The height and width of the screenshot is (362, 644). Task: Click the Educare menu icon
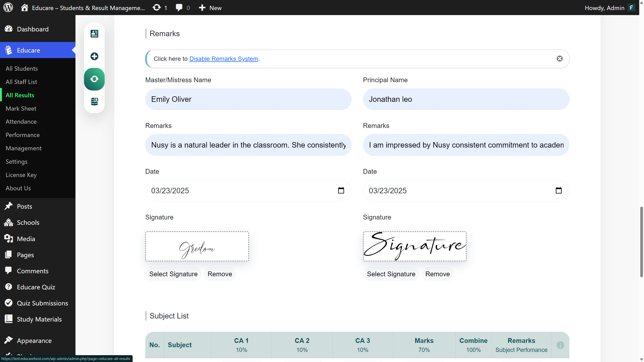pos(9,50)
